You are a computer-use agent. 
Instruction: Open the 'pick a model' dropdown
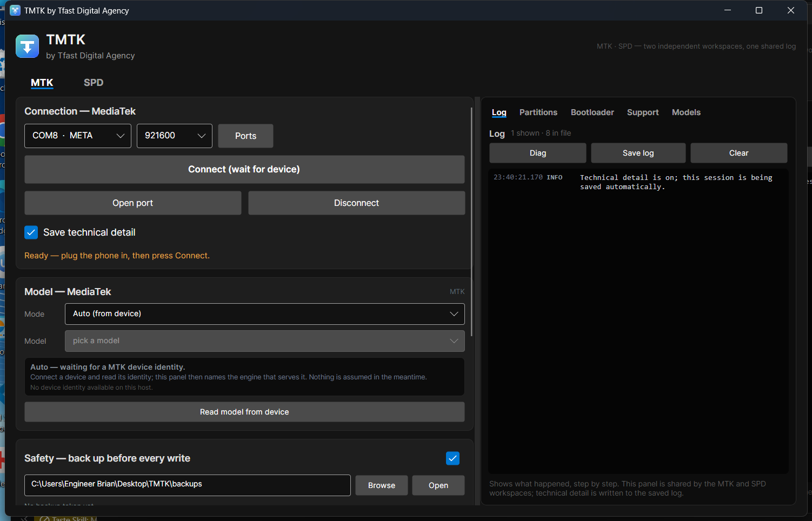(265, 341)
